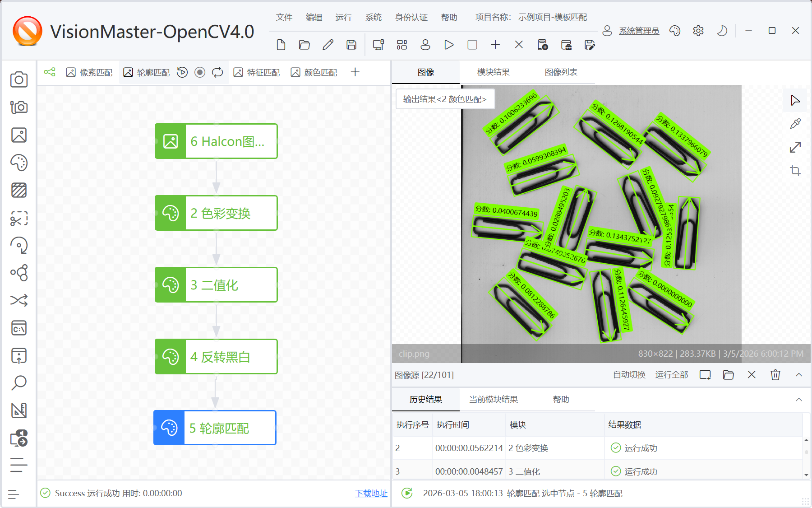The image size is (812, 508).
Task: Run the flow with the play icon
Action: click(449, 45)
